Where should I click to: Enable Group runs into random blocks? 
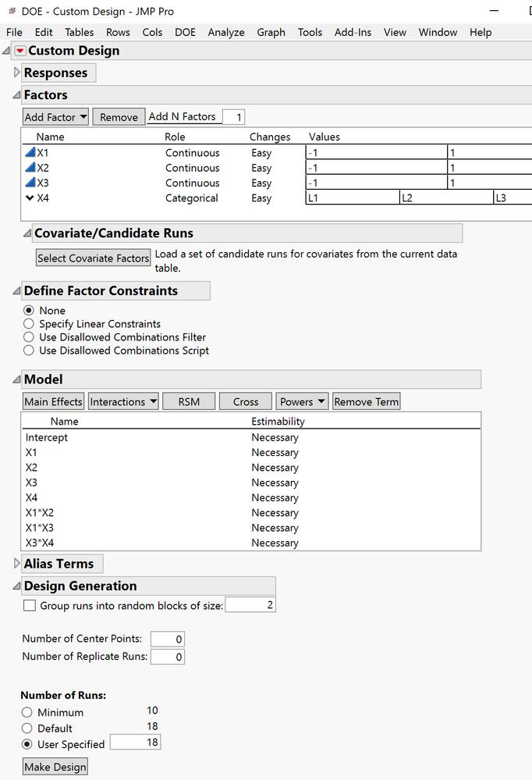29,604
